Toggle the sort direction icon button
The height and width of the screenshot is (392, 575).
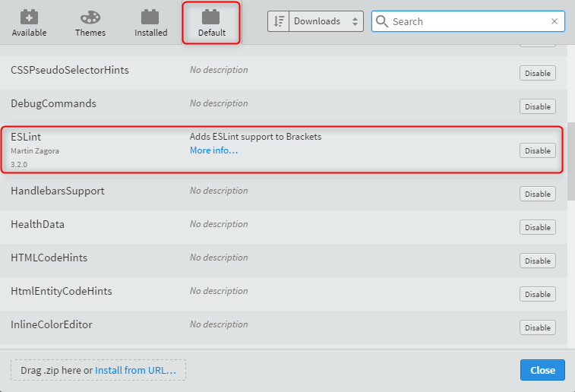point(279,21)
